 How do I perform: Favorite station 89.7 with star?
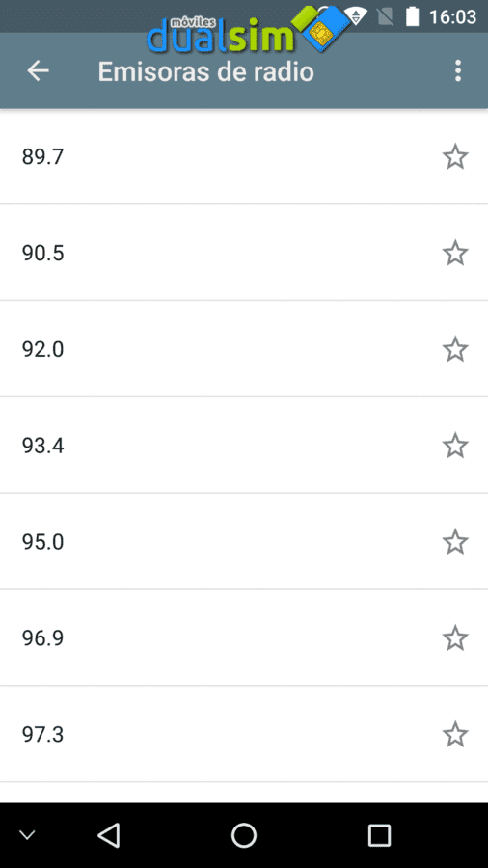coord(455,156)
